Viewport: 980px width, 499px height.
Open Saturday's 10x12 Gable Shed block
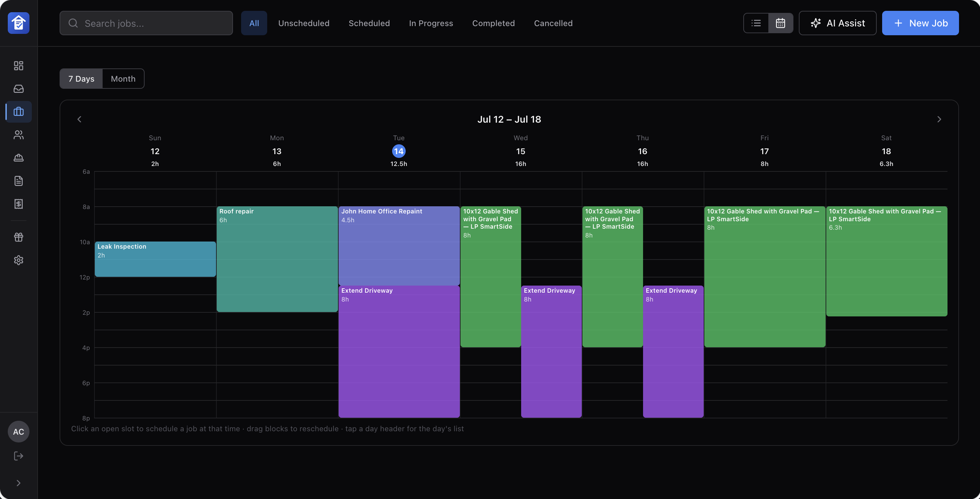point(887,262)
